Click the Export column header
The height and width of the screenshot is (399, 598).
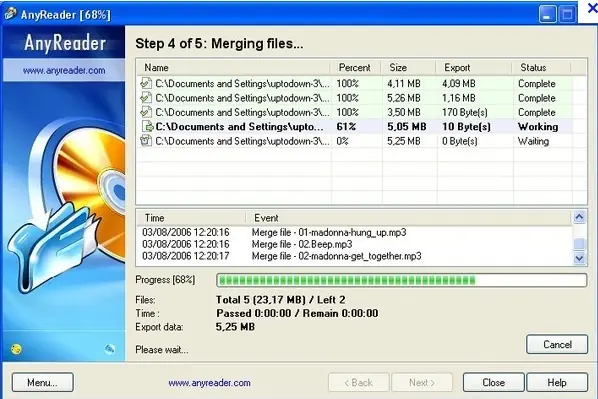[474, 68]
